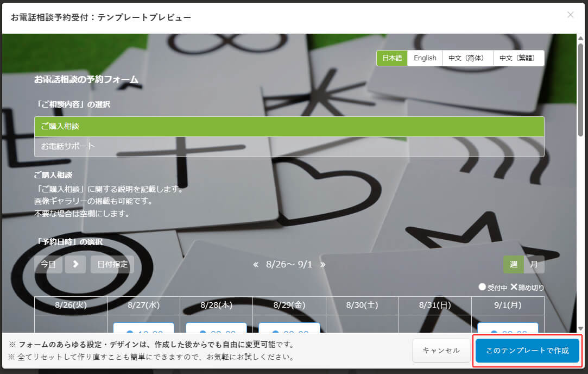The width and height of the screenshot is (588, 374).
Task: Advance to next week with » arrow
Action: click(x=323, y=265)
